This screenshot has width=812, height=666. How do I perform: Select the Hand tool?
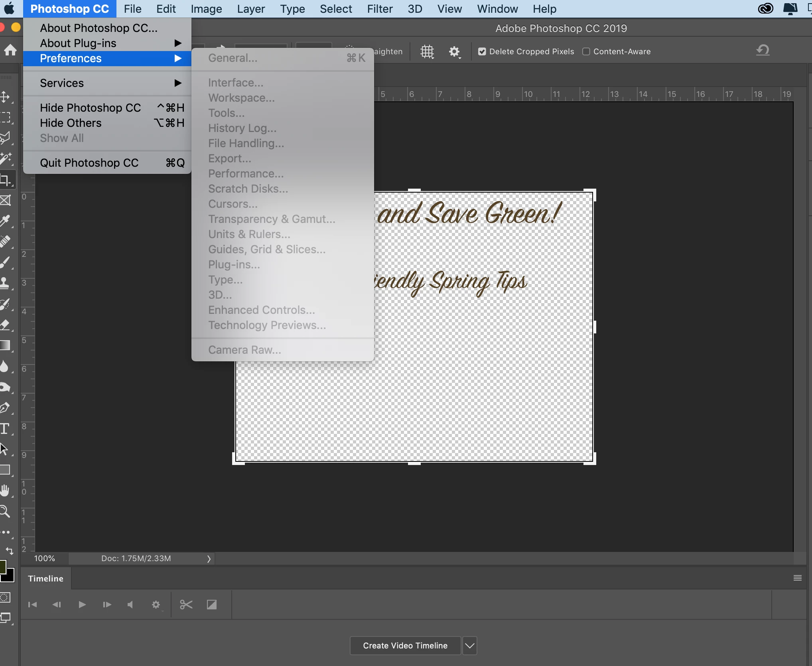tap(5, 491)
